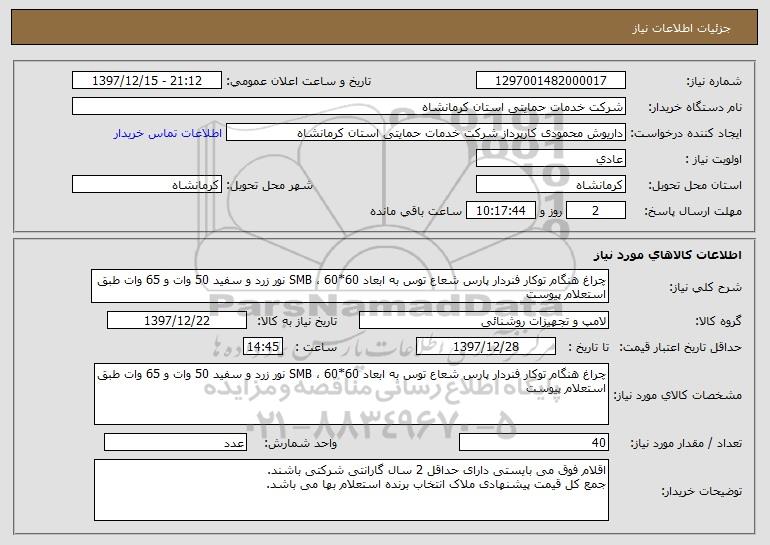Click the remaining time field 10:17:44
Screen dimensions: 770x545
click(500, 211)
